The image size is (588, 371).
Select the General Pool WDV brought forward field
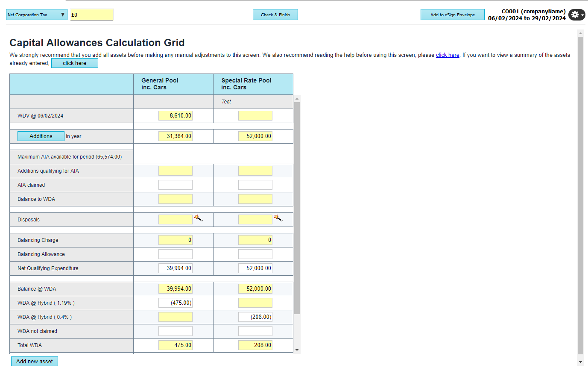pyautogui.click(x=175, y=116)
